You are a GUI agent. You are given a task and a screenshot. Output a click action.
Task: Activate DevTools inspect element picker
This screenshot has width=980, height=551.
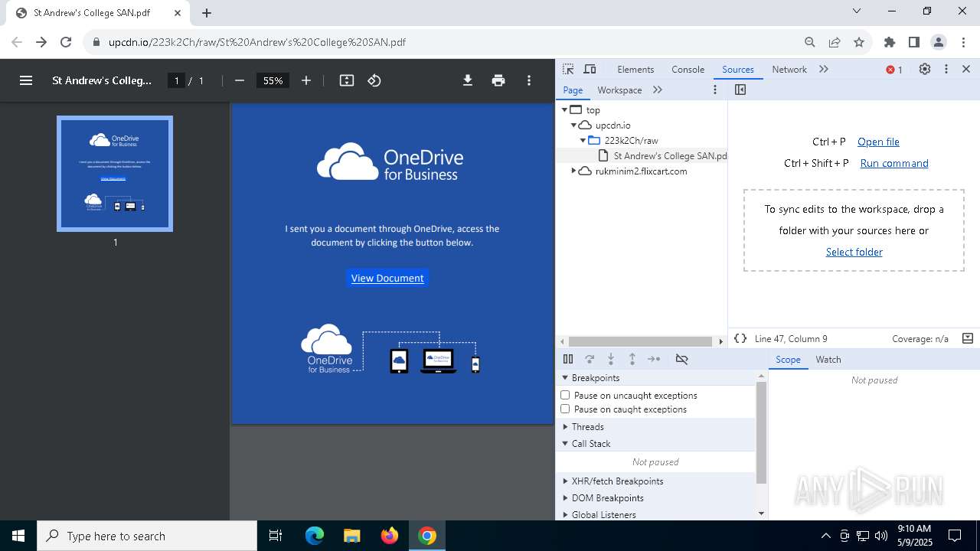(x=568, y=69)
